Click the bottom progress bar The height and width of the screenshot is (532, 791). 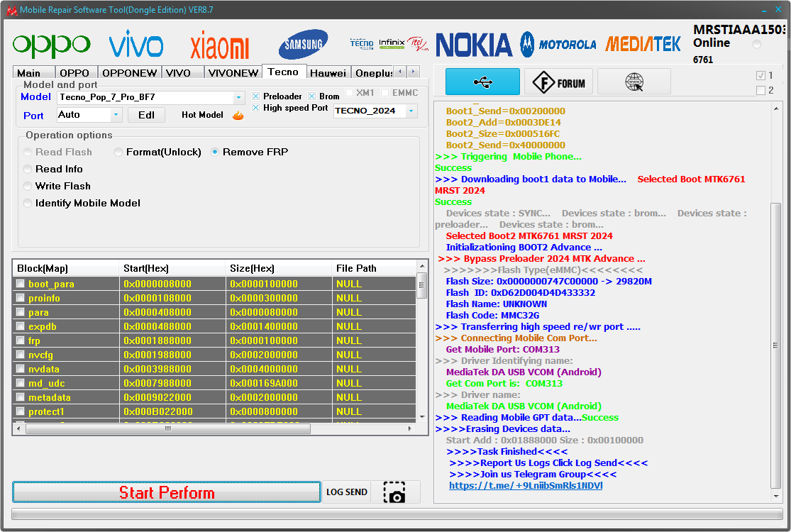point(397,514)
